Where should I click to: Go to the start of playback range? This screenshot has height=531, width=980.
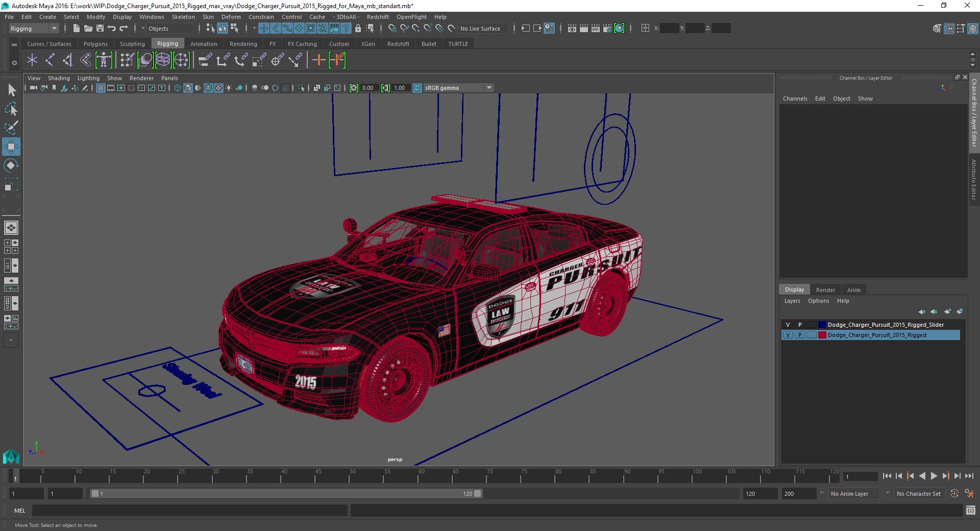point(887,476)
